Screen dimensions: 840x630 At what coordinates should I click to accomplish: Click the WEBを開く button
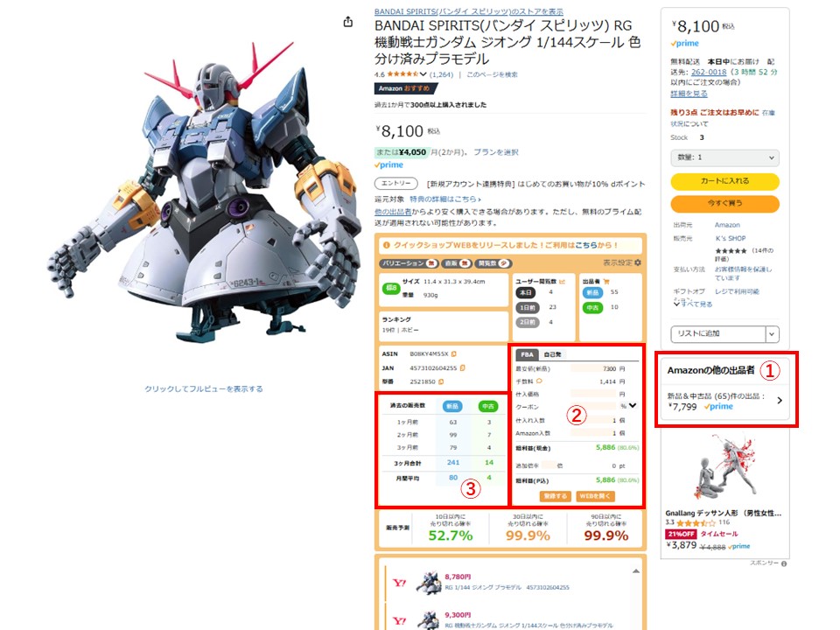pyautogui.click(x=595, y=496)
